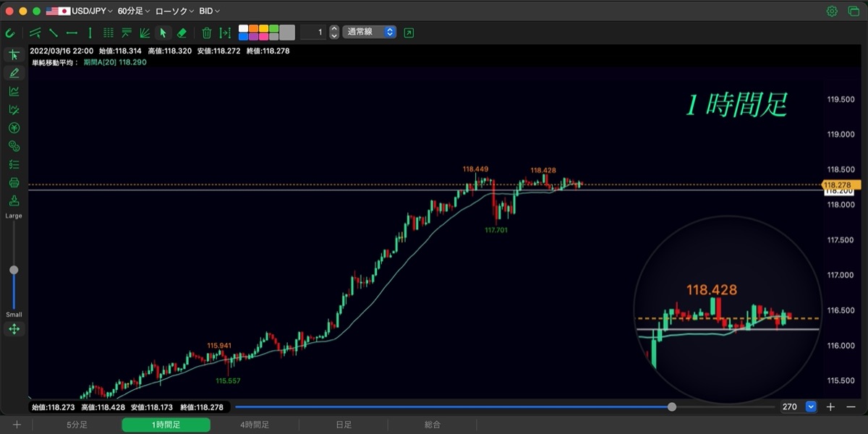Click the save/download sidebar icon
This screenshot has width=868, height=434.
[x=14, y=200]
